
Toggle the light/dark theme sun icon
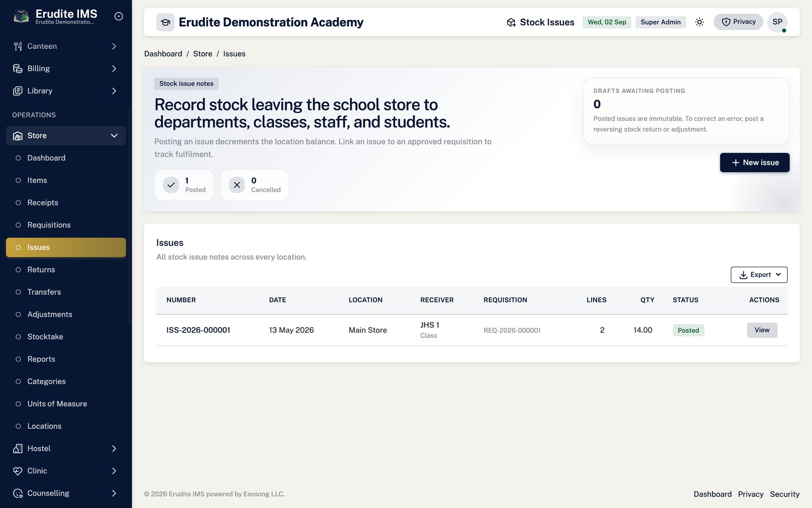[699, 22]
